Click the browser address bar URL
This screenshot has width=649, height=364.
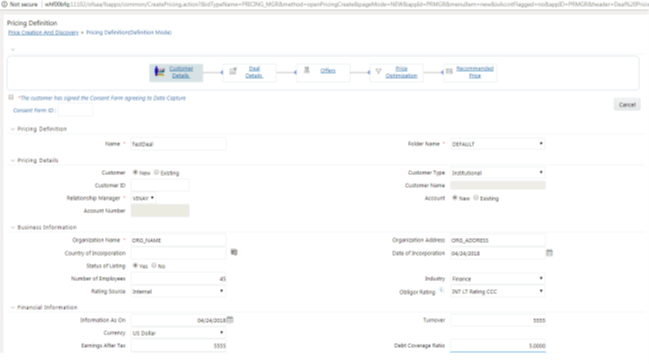click(x=346, y=4)
